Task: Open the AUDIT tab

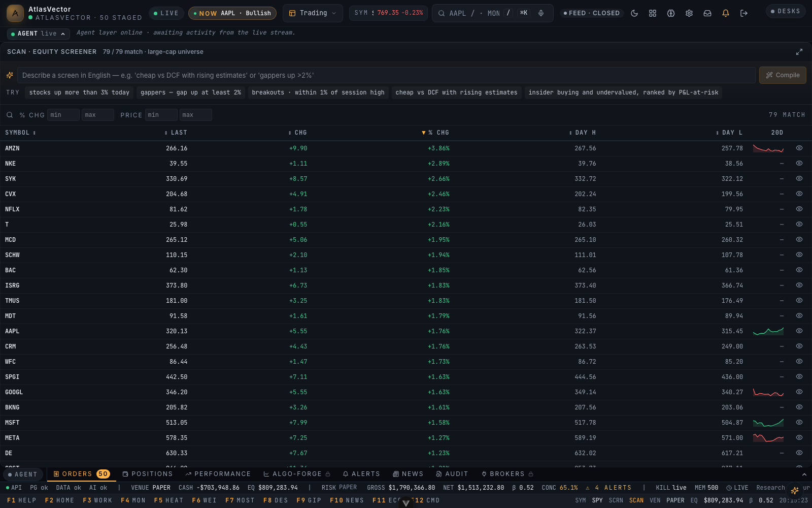Action: coord(452,474)
